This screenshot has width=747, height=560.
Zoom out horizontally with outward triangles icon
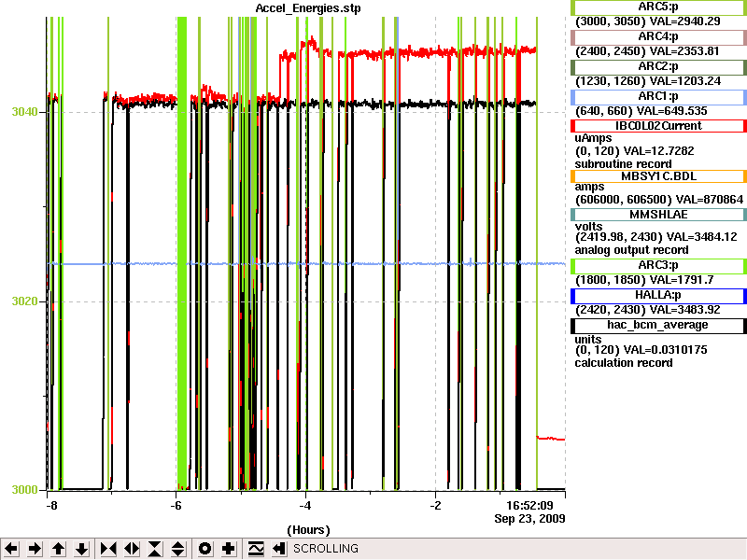click(x=132, y=549)
